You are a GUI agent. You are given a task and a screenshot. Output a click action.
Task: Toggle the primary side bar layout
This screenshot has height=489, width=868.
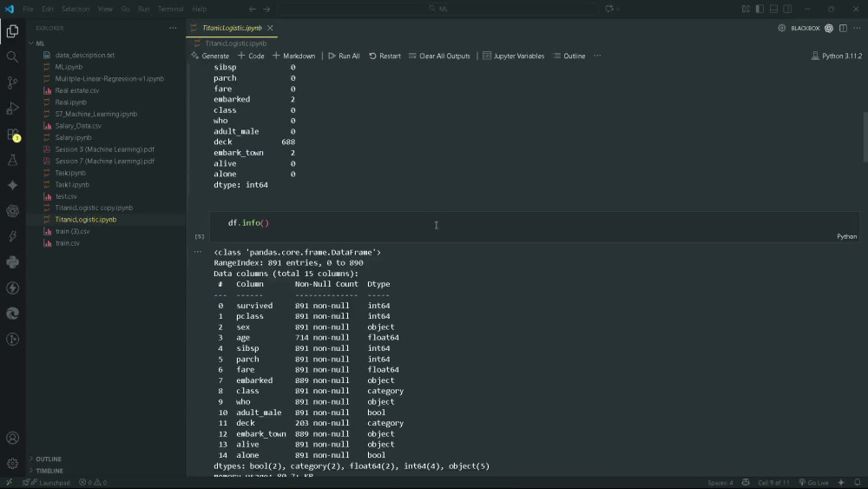pyautogui.click(x=759, y=9)
